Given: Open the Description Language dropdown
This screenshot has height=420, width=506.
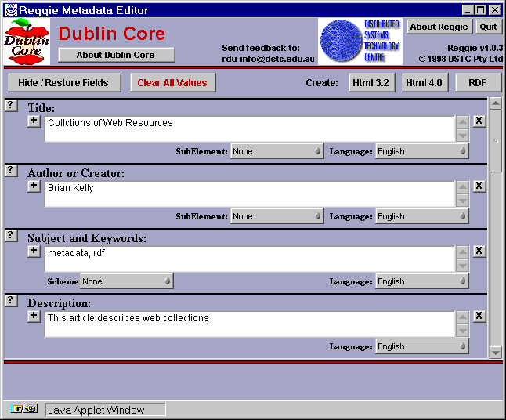Looking at the screenshot, I should point(422,346).
